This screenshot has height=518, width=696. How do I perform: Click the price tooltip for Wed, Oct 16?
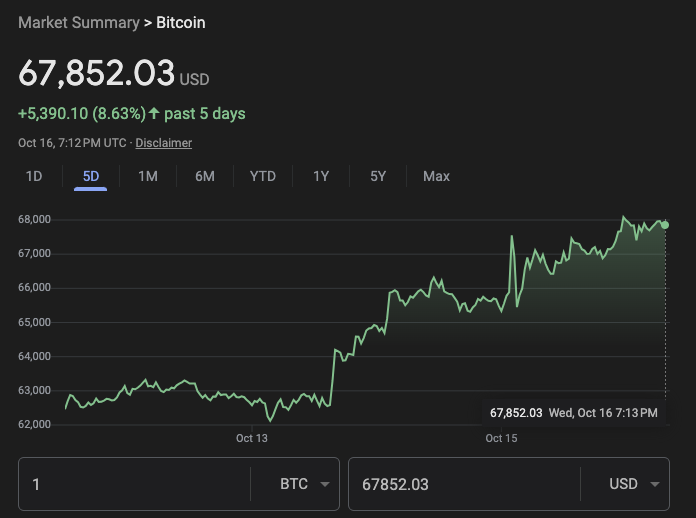click(x=573, y=412)
